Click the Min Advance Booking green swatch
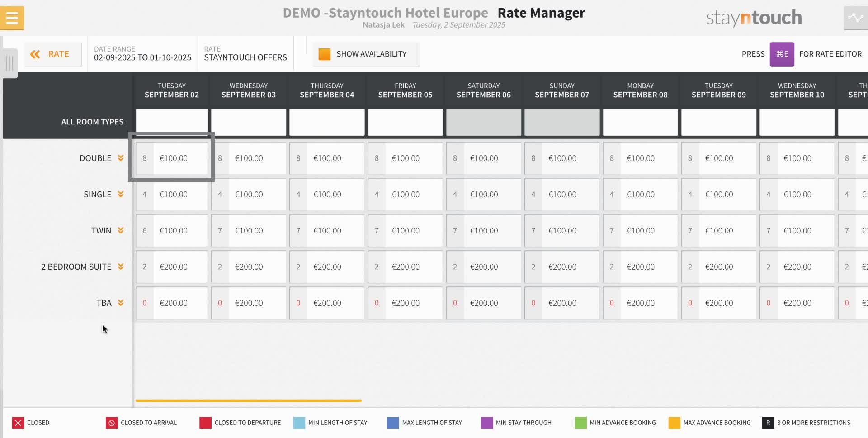This screenshot has height=438, width=868. tap(580, 423)
